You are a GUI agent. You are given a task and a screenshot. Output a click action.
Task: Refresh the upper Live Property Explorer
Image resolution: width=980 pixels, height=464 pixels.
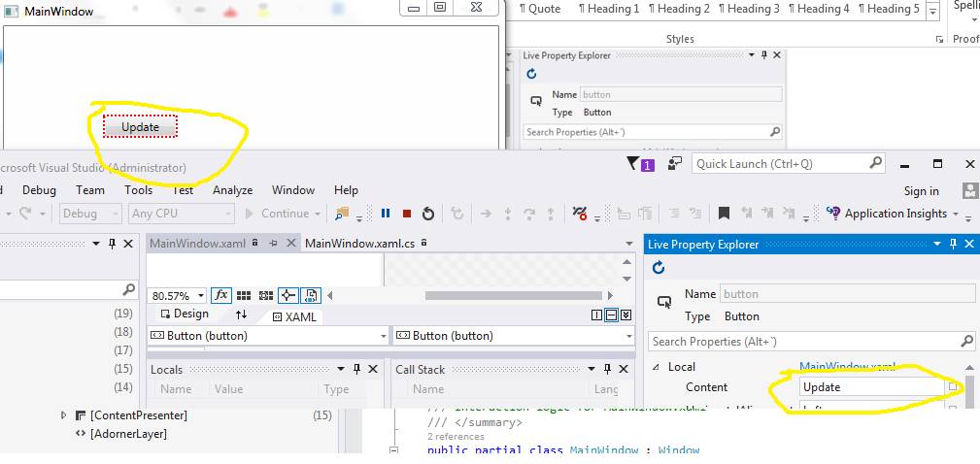click(x=531, y=74)
